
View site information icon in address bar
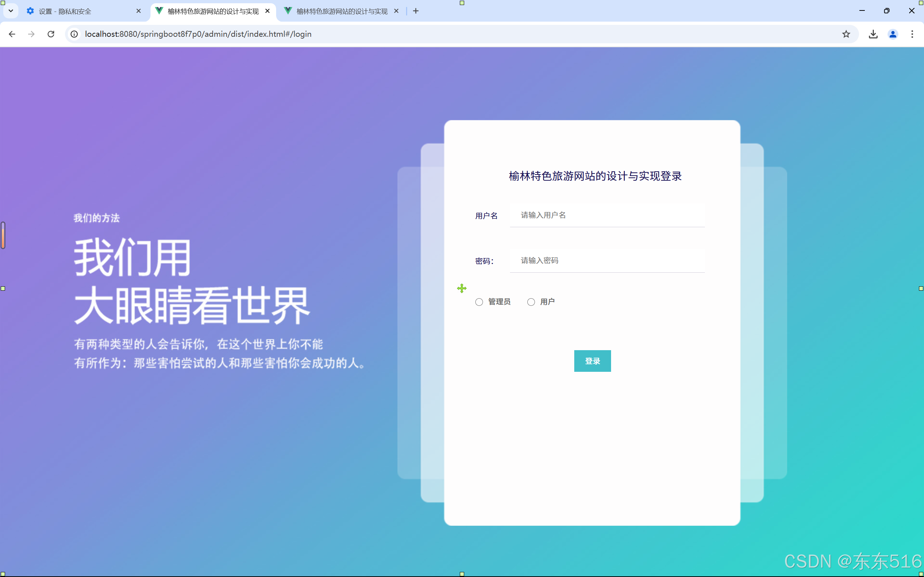(74, 34)
